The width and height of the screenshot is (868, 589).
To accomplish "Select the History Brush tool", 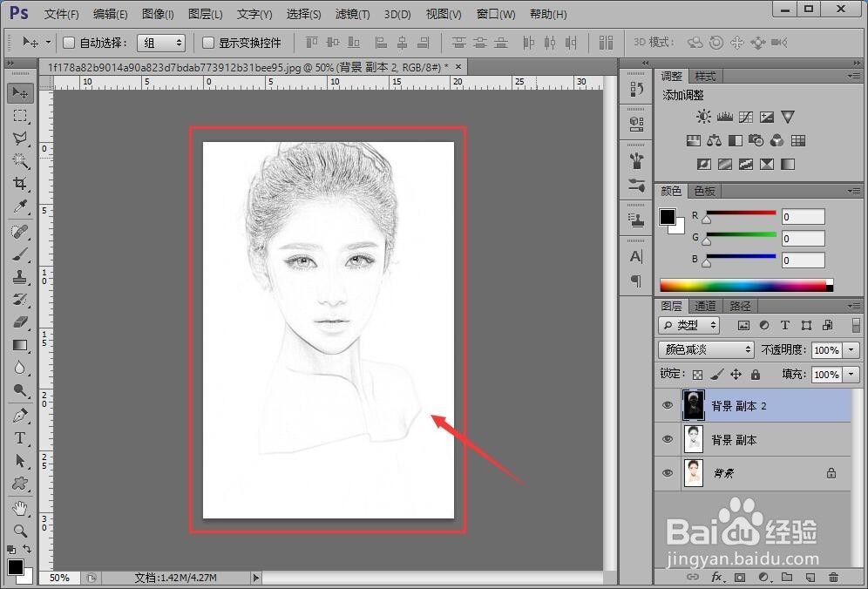I will point(20,300).
